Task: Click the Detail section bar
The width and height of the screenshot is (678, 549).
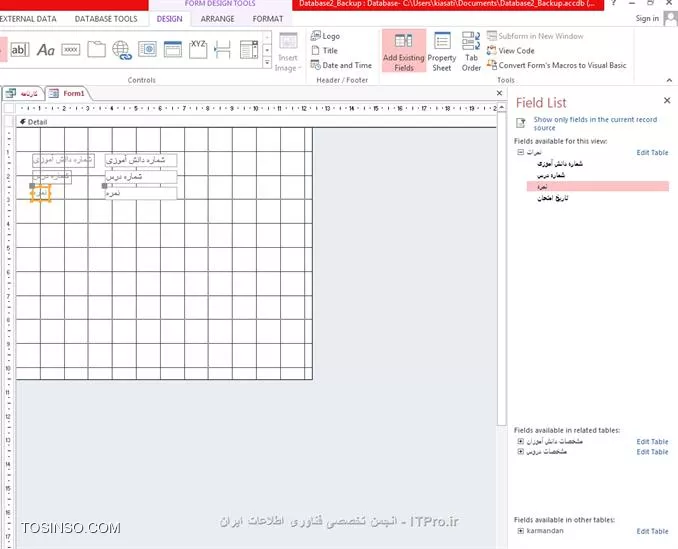Action: pos(256,122)
